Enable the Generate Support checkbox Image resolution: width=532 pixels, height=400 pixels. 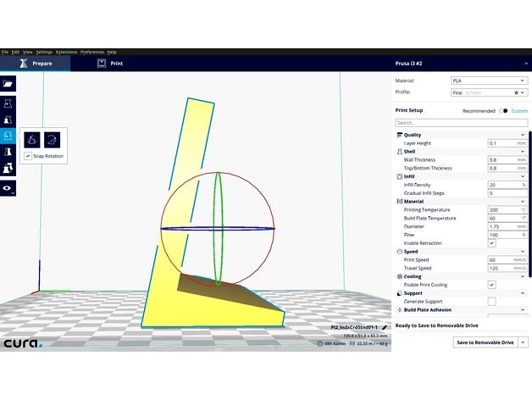click(491, 301)
